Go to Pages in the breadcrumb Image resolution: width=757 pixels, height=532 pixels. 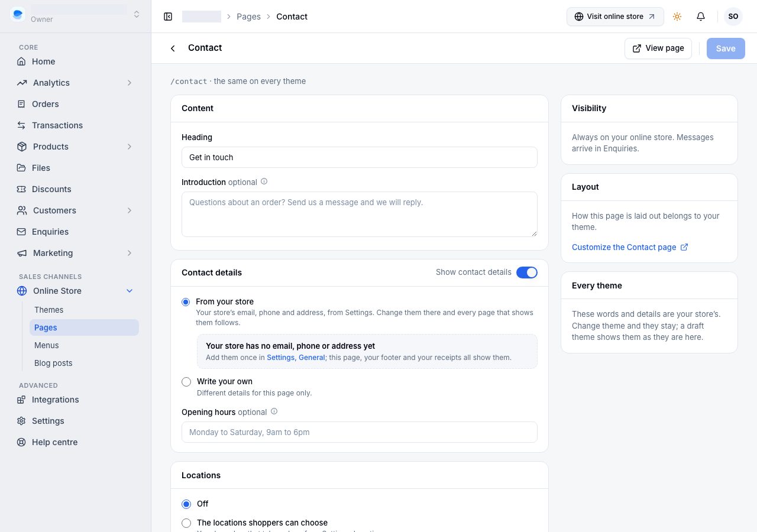coord(248,17)
